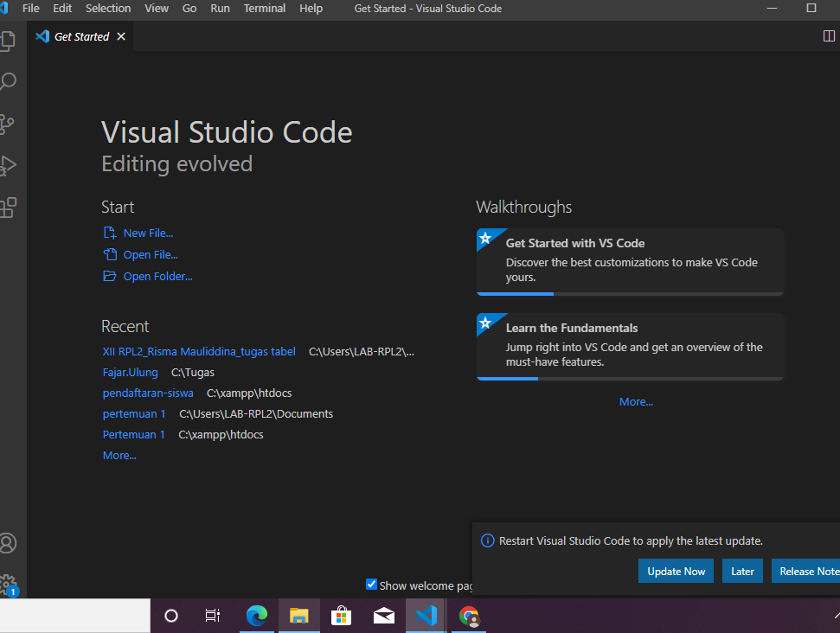Viewport: 840px width, 633px height.
Task: Maximize the VS Code window
Action: click(x=811, y=8)
